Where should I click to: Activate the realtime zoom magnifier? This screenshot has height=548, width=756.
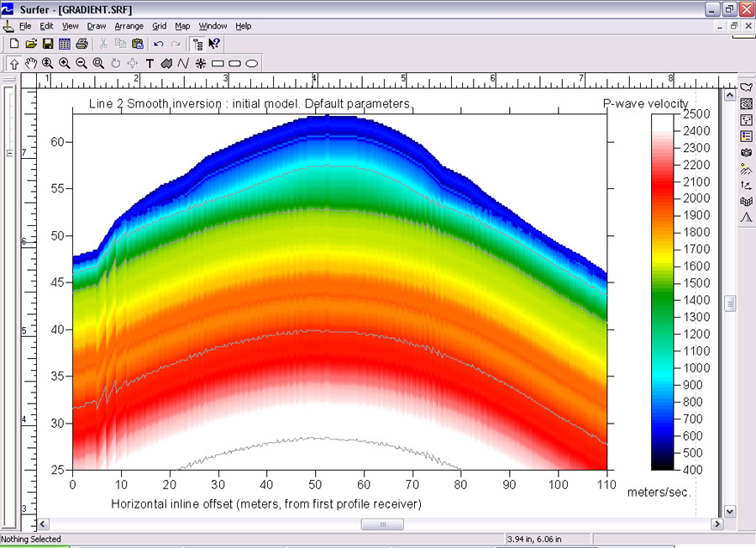click(x=47, y=63)
